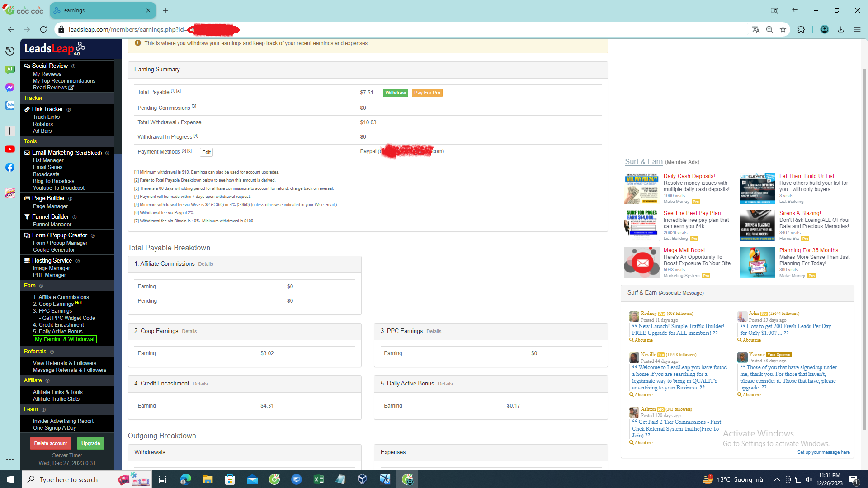Click YouTube icon in sidebar

10,149
